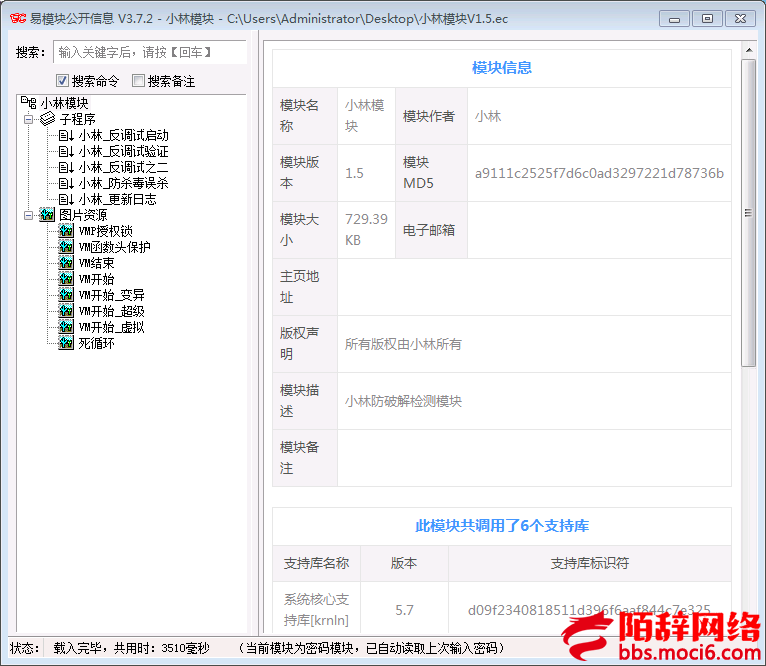Screen dimensions: 766x666
Task: Enable the 搜索备注 checkbox
Action: [138, 81]
